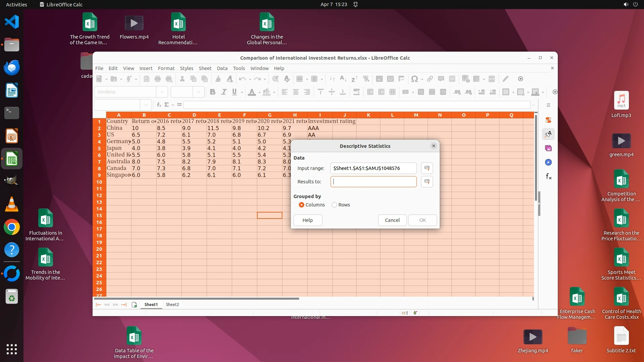644x362 pixels.
Task: Click the Function Wizard icon in formula bar
Action: [159, 105]
